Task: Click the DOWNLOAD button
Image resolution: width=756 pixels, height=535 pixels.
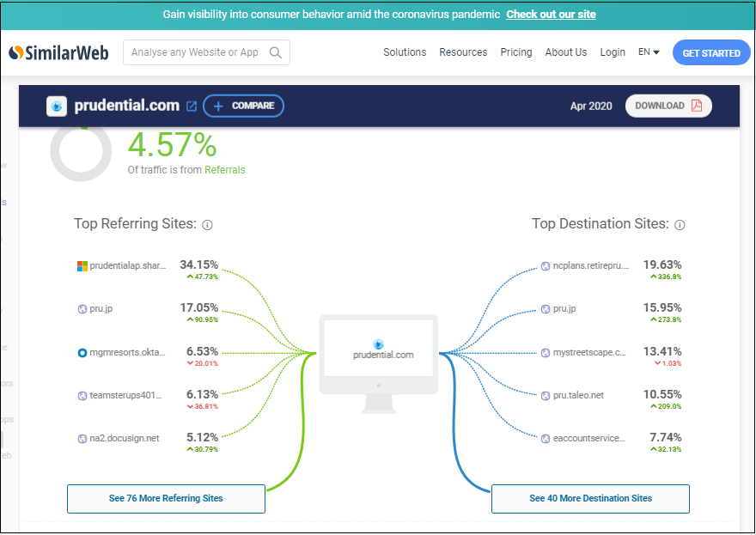Action: [668, 106]
